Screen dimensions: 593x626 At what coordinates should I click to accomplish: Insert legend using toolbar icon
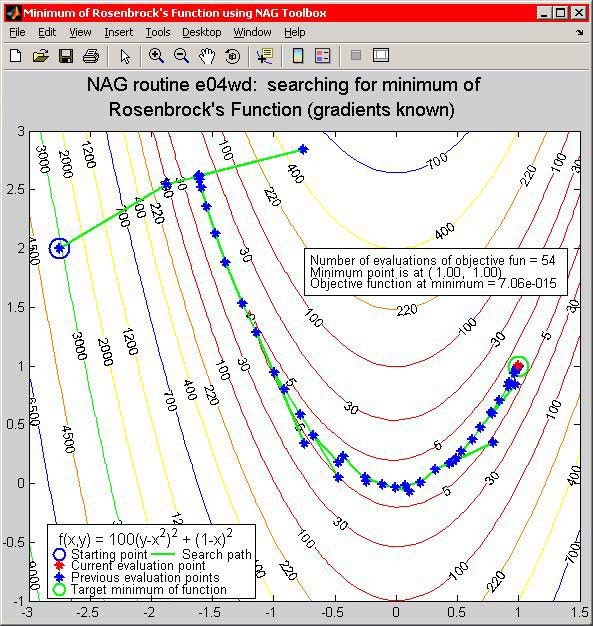point(323,56)
